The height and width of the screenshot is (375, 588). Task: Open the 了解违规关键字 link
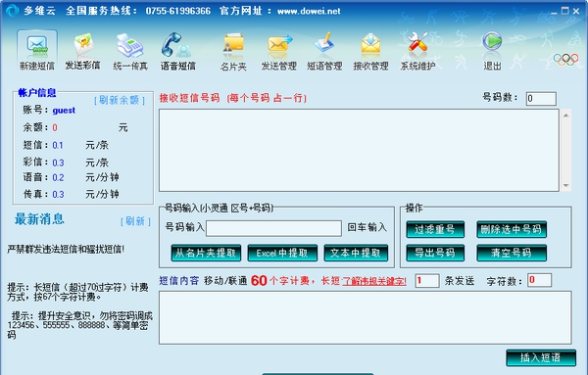(374, 281)
